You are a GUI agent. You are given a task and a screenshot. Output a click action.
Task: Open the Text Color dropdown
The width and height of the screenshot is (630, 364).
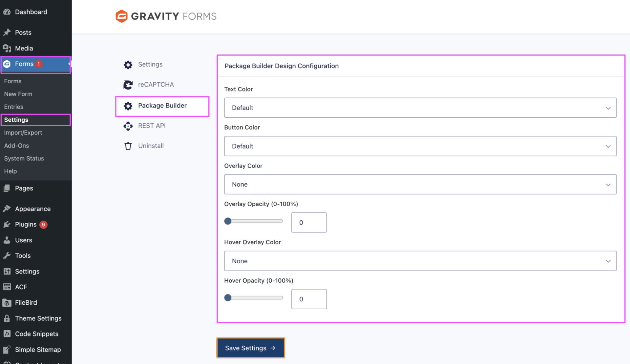click(420, 108)
